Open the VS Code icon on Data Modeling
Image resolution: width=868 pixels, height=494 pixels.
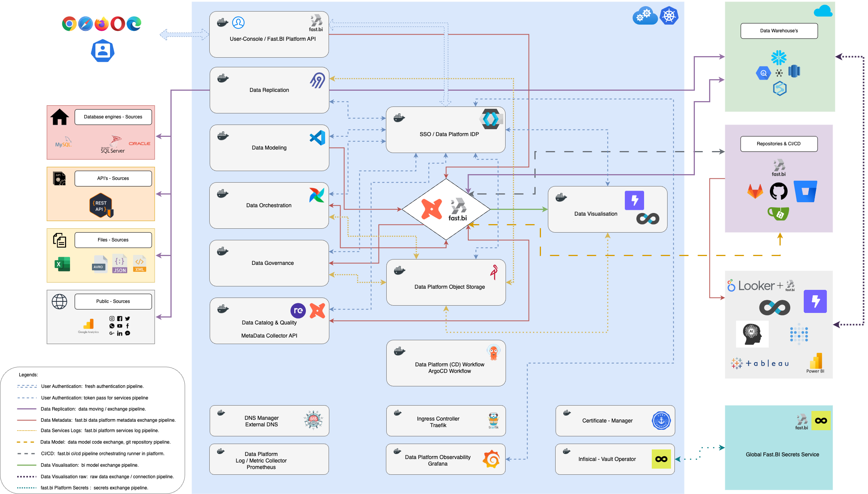click(x=317, y=138)
